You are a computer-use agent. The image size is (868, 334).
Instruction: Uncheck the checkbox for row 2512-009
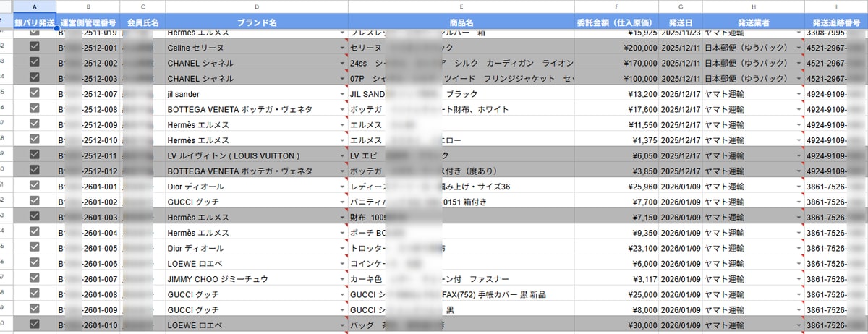pyautogui.click(x=34, y=124)
